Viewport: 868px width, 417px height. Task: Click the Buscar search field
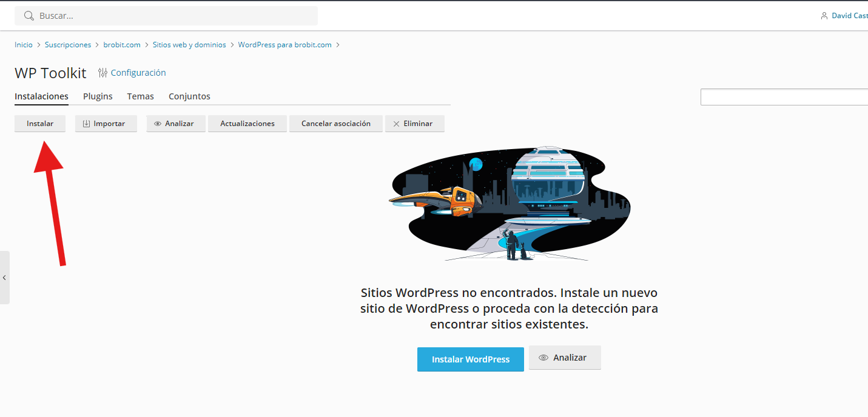pyautogui.click(x=166, y=16)
